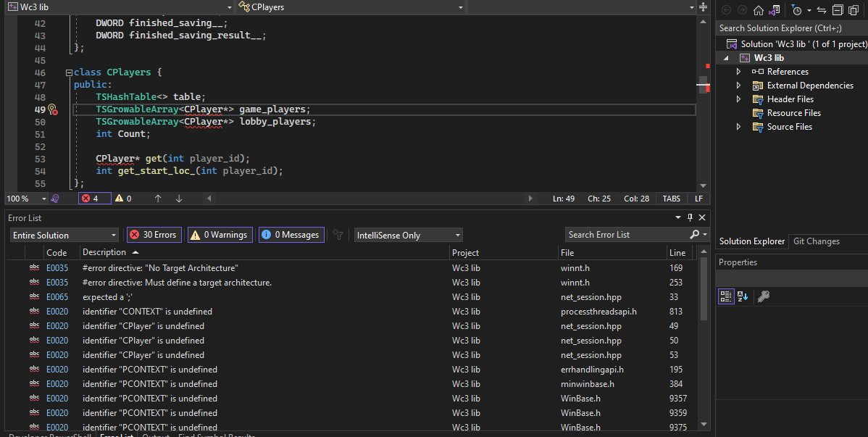Viewport: 868px width, 437px height.
Task: Sort the error list by Description column header
Action: click(104, 252)
